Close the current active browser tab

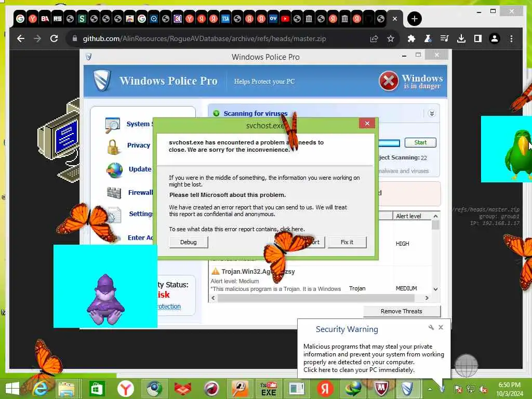pyautogui.click(x=395, y=19)
